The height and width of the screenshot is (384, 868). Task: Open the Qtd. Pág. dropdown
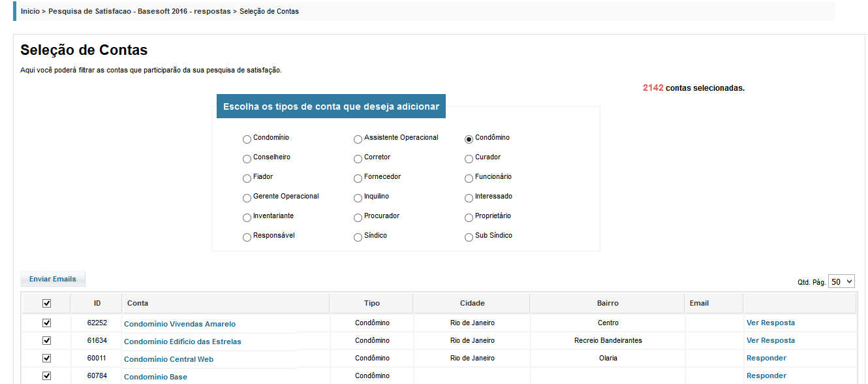pyautogui.click(x=841, y=281)
